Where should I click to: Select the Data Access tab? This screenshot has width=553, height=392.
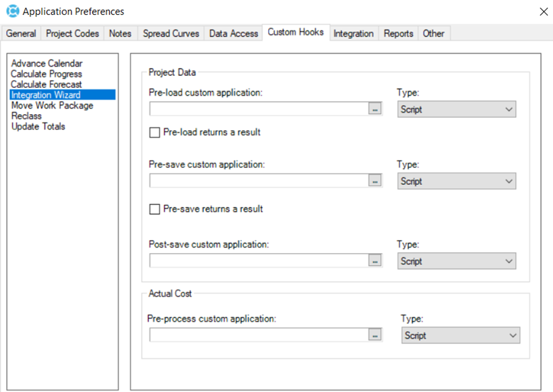point(233,33)
